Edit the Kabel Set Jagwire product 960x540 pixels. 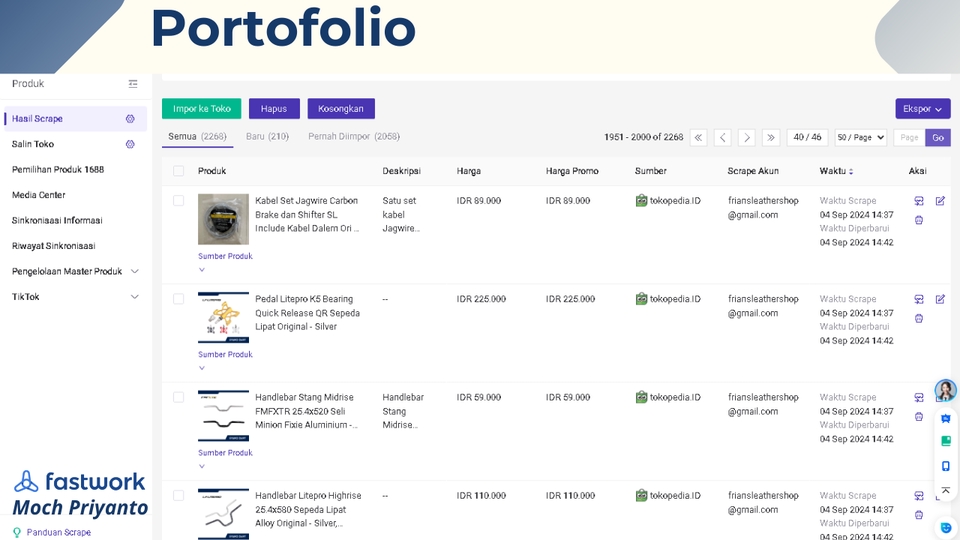point(940,201)
